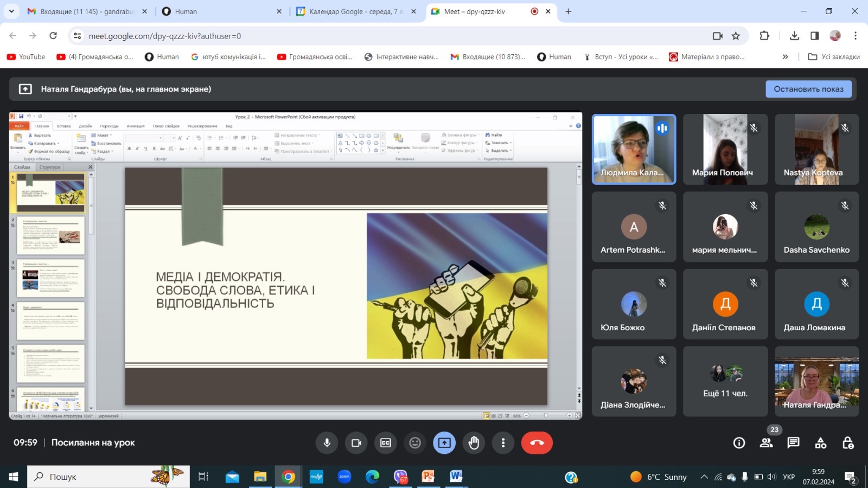Viewport: 868px width, 488px height.
Task: Click zoom in plus in PowerPoint
Action: click(570, 416)
